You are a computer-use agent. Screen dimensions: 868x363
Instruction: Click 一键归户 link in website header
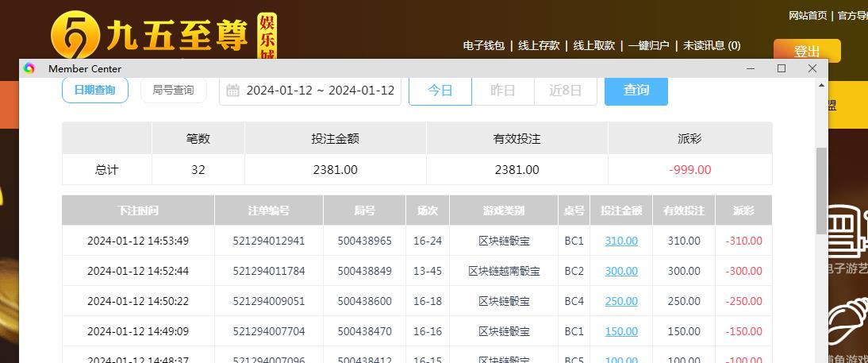649,45
